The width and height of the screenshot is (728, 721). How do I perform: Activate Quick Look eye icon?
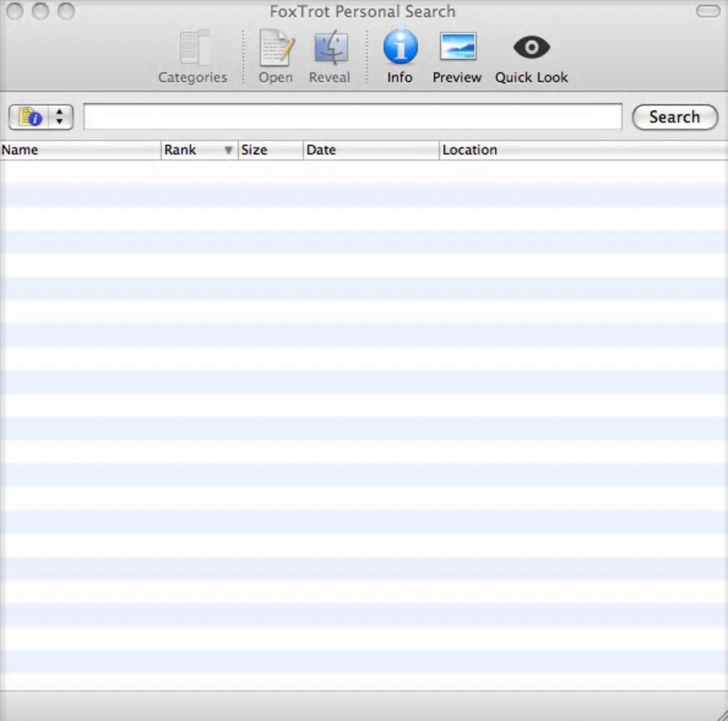tap(532, 47)
